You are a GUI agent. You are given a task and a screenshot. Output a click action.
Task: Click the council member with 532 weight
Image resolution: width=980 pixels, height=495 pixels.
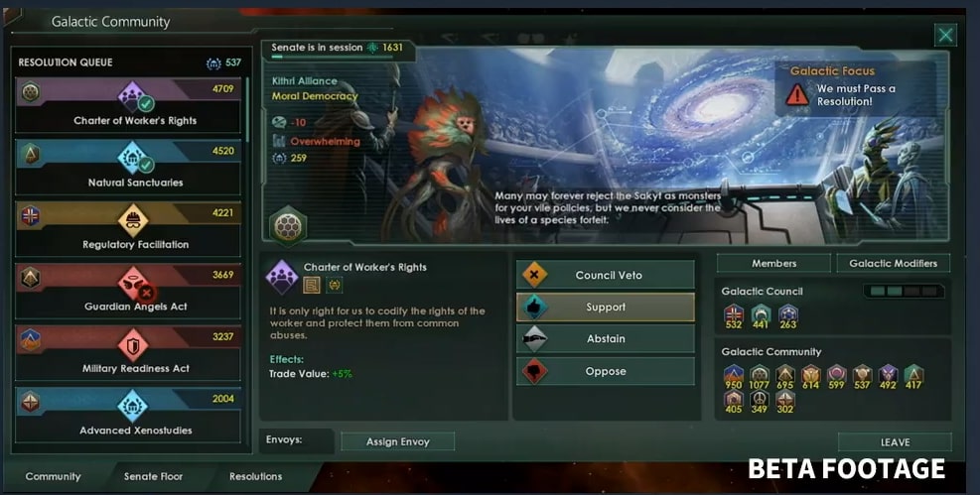click(734, 313)
